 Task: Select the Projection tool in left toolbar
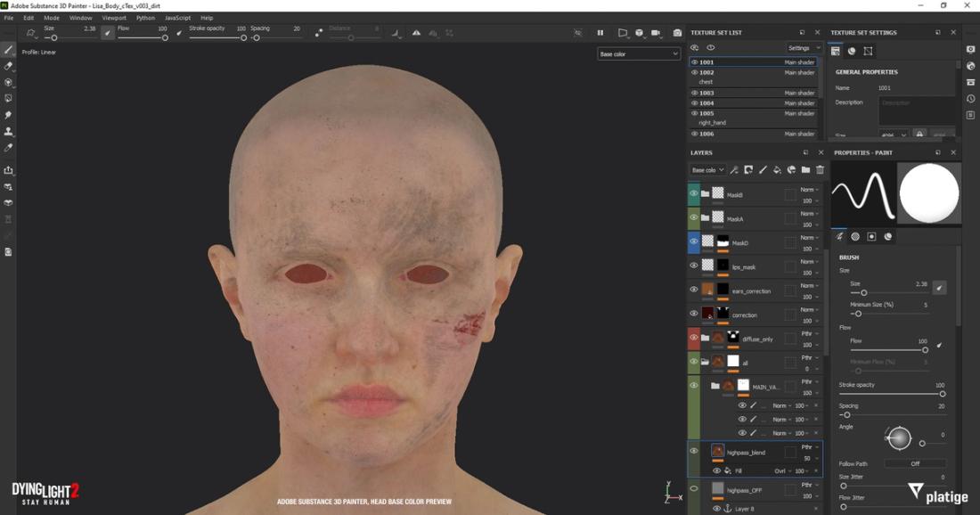pos(9,82)
